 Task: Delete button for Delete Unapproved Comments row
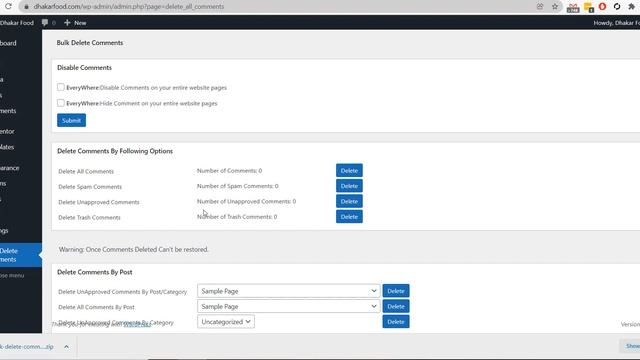click(x=349, y=201)
